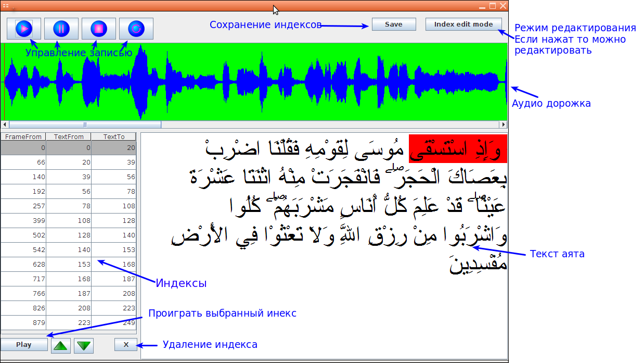Start audio playback with the round play icon
The width and height of the screenshot is (644, 363).
tap(24, 29)
